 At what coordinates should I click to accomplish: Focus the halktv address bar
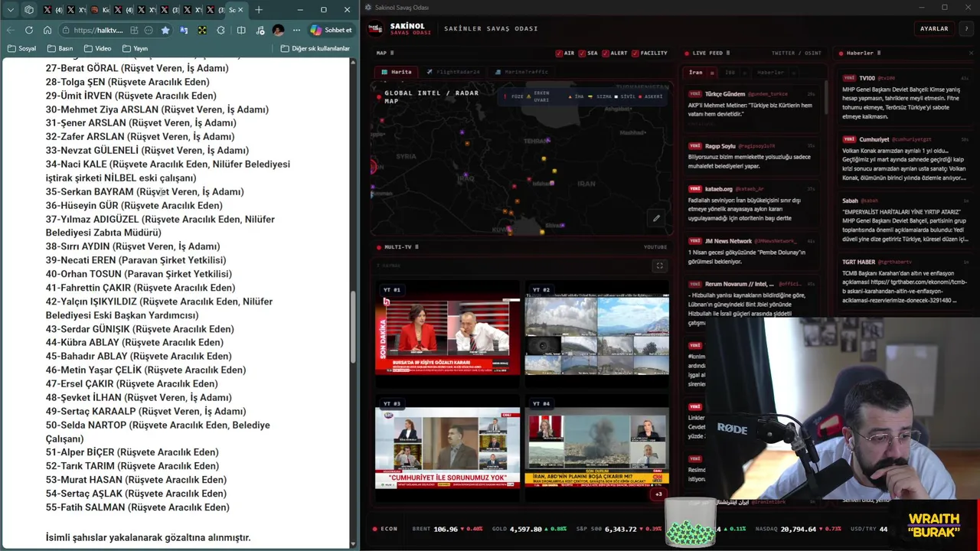coord(98,30)
